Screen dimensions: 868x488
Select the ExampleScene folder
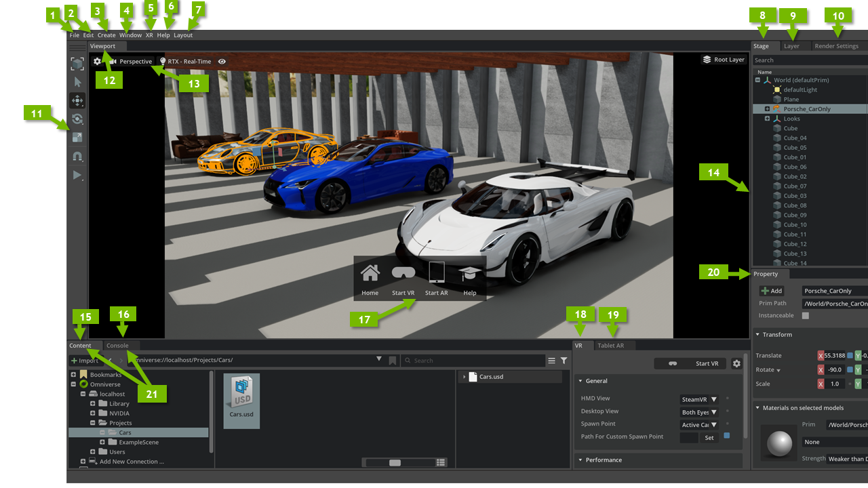click(x=134, y=442)
